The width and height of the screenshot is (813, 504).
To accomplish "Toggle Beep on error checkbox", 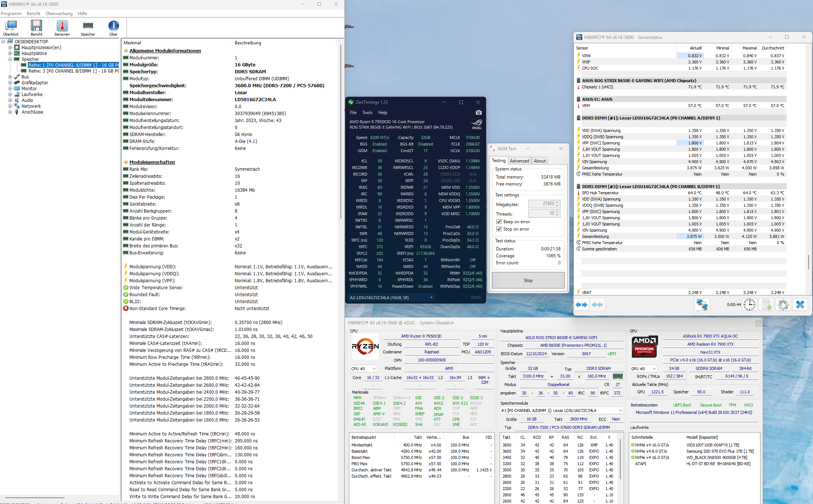I will [x=499, y=222].
